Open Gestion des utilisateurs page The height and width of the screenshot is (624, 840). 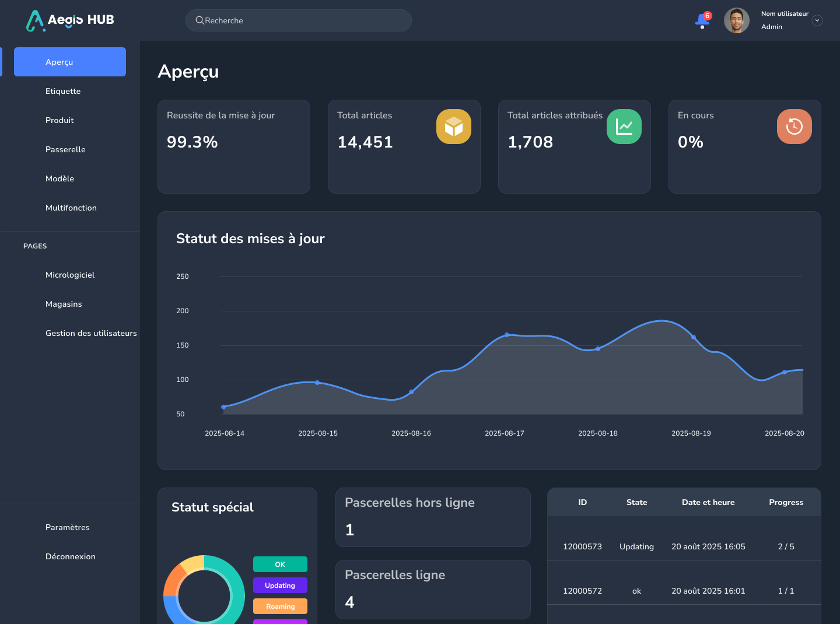coord(91,333)
